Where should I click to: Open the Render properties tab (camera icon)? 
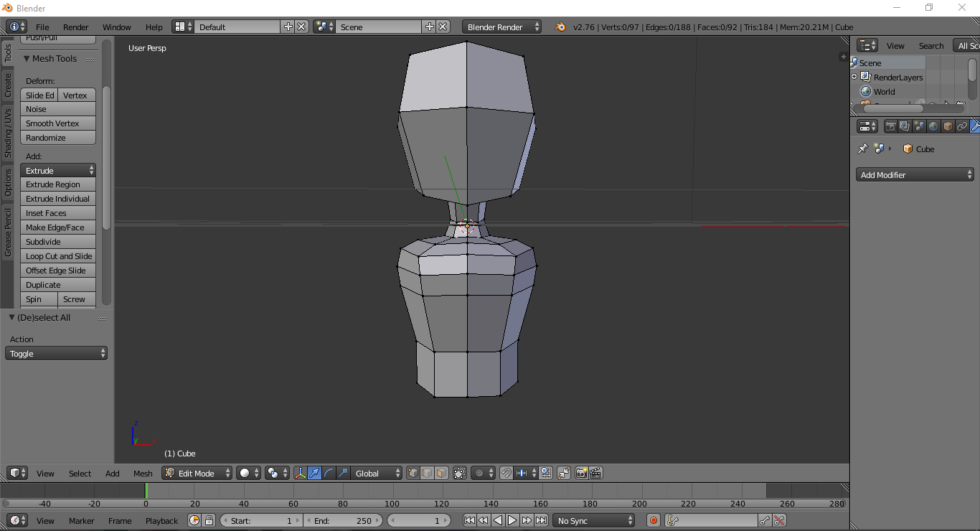coord(890,126)
